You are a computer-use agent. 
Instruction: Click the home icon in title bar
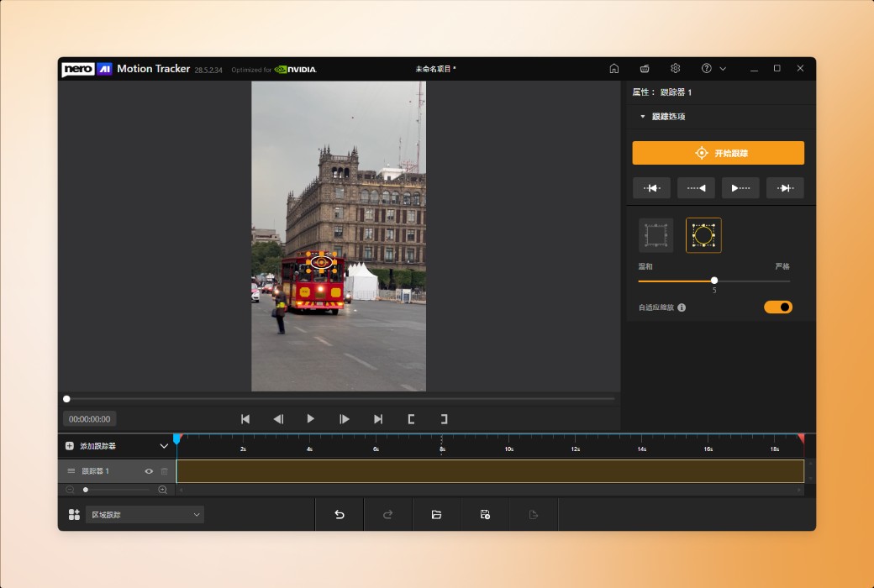[614, 69]
